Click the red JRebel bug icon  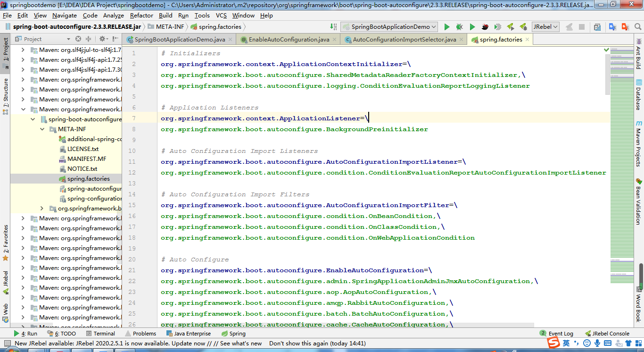click(485, 27)
